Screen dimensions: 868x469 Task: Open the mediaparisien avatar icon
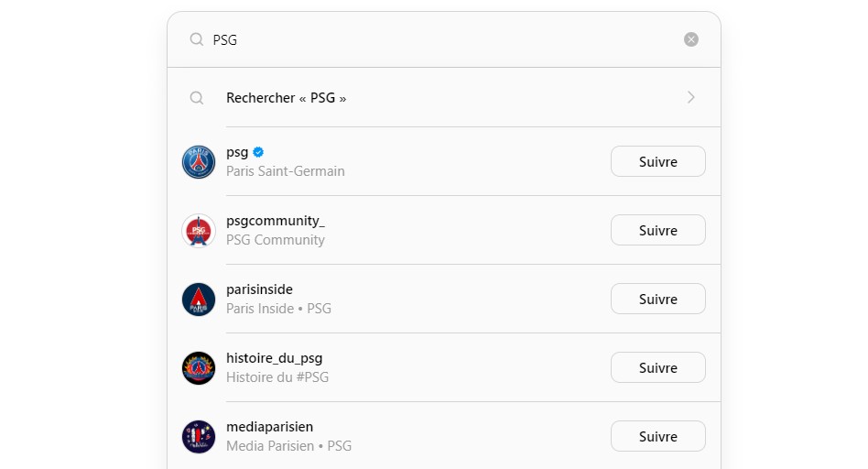[x=199, y=436]
